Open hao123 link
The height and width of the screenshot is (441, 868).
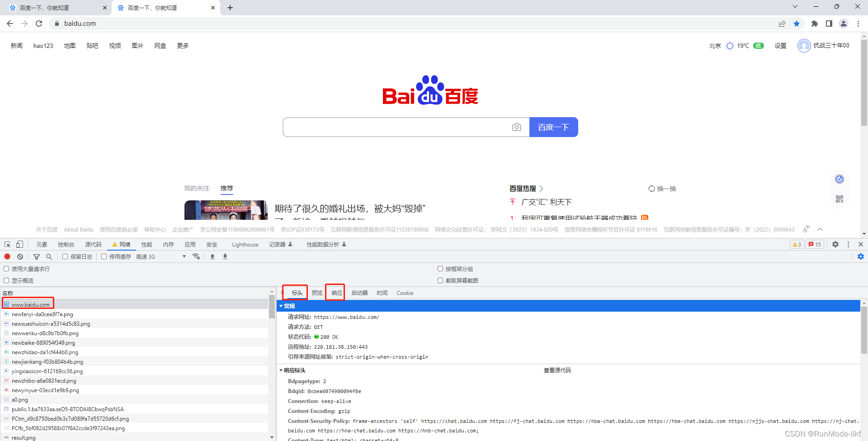click(43, 46)
